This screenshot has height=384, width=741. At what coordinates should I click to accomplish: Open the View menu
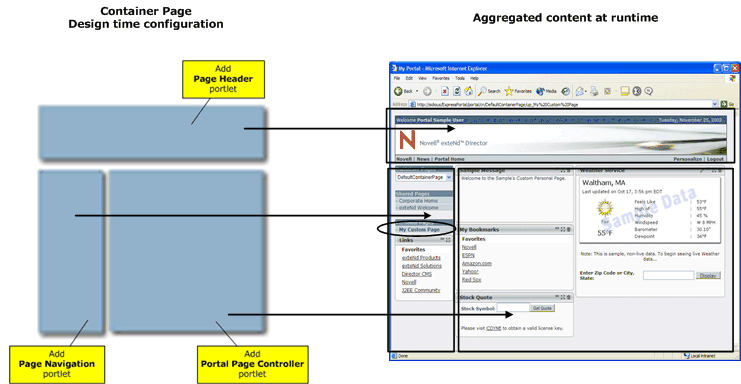coord(422,78)
